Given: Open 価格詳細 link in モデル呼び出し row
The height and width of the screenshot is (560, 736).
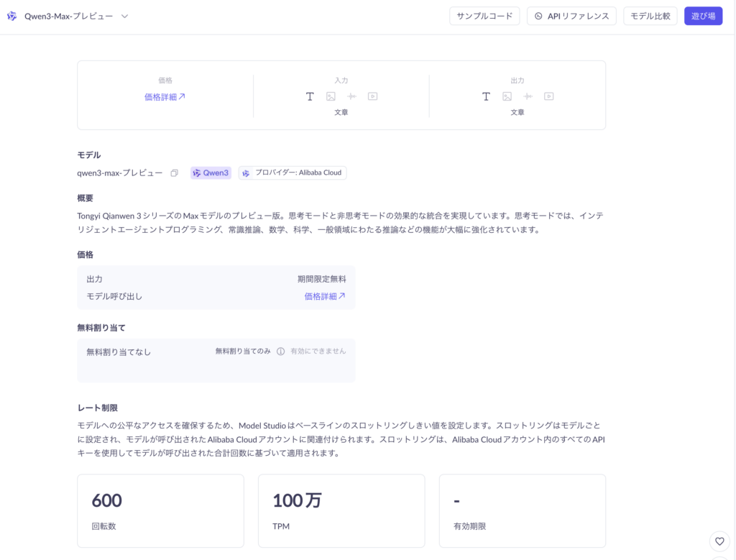Looking at the screenshot, I should point(324,296).
